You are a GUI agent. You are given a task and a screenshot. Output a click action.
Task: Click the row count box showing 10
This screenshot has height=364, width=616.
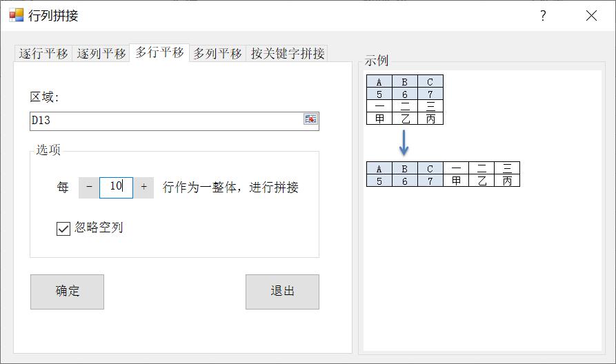point(117,188)
